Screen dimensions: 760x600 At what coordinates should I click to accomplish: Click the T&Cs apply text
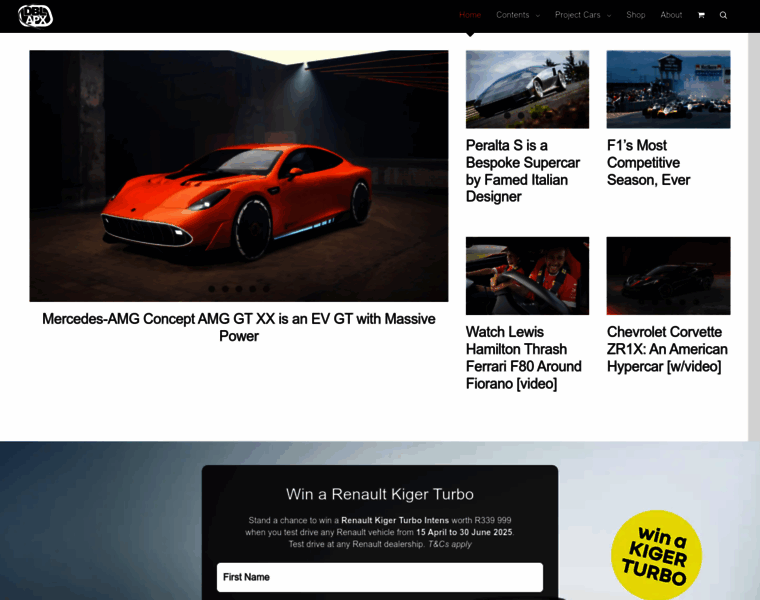tap(449, 544)
